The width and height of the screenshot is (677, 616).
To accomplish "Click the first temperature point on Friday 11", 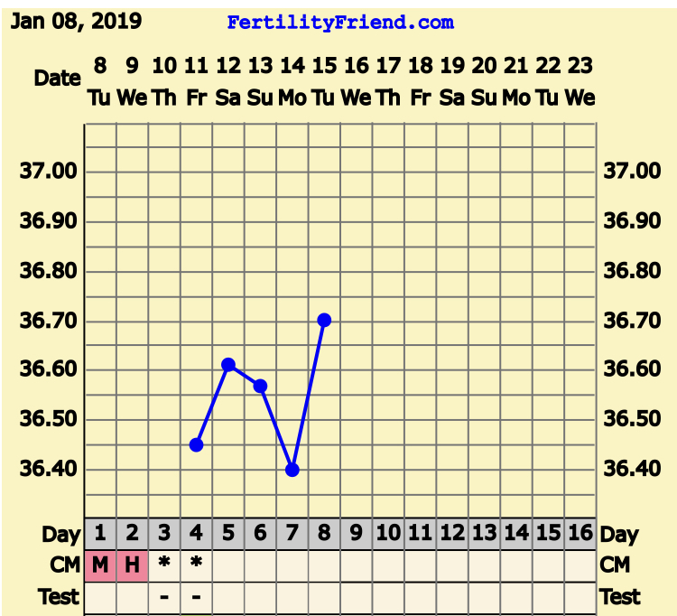I will click(x=196, y=444).
